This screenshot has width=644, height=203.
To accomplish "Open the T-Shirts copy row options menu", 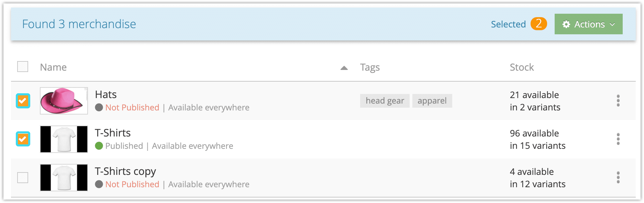I will pyautogui.click(x=618, y=178).
